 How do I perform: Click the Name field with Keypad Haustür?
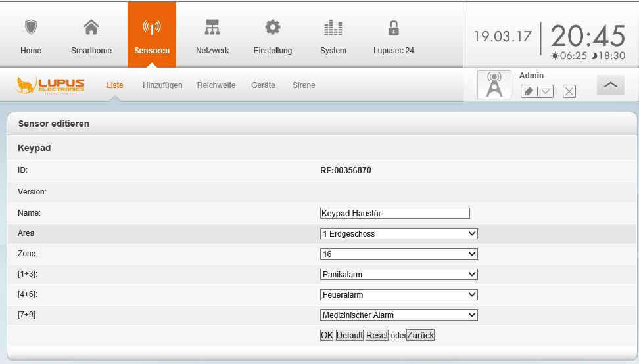click(394, 213)
